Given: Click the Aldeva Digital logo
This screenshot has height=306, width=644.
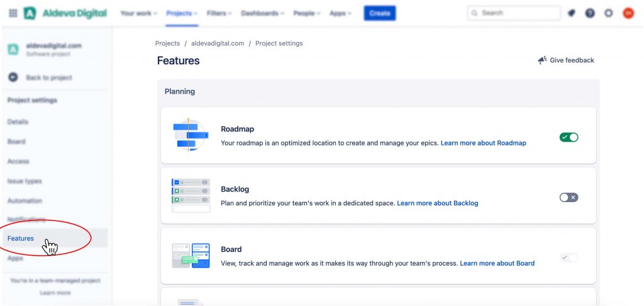Looking at the screenshot, I should point(65,13).
